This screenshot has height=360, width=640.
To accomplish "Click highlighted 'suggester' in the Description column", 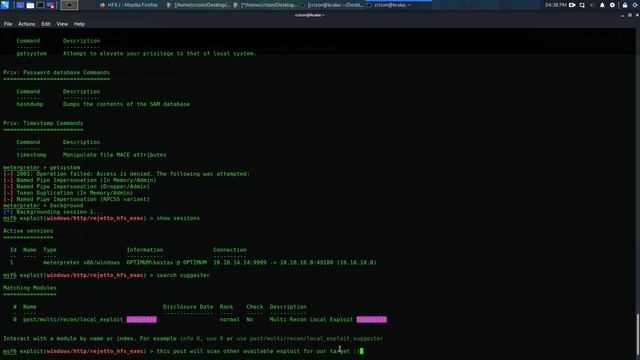I will click(371, 319).
